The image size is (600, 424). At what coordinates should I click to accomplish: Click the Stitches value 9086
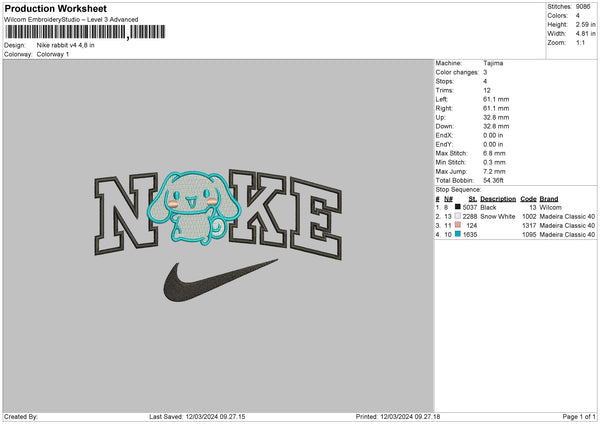(583, 7)
